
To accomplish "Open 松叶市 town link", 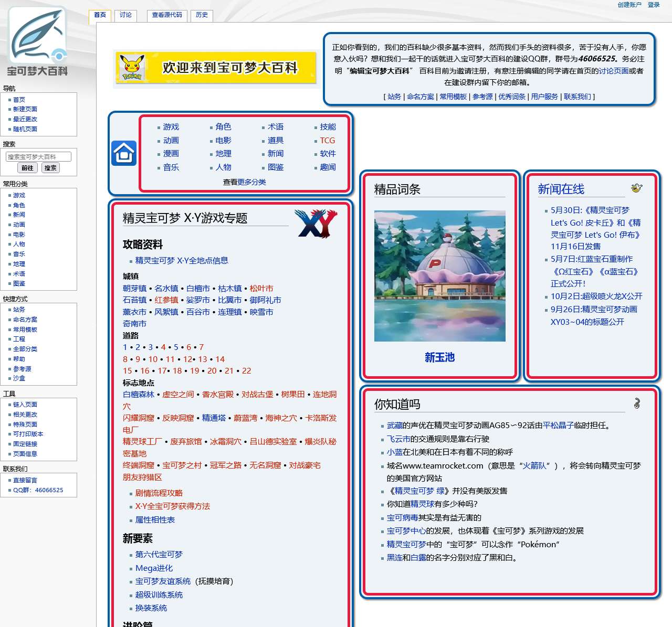I will (261, 289).
